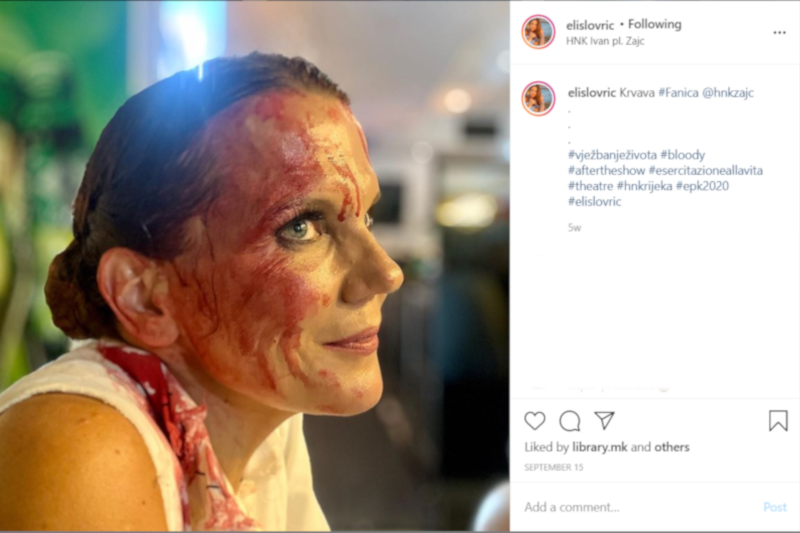800x533 pixels.
Task: Open the #esercitazioneallavita hashtag
Action: click(x=704, y=170)
